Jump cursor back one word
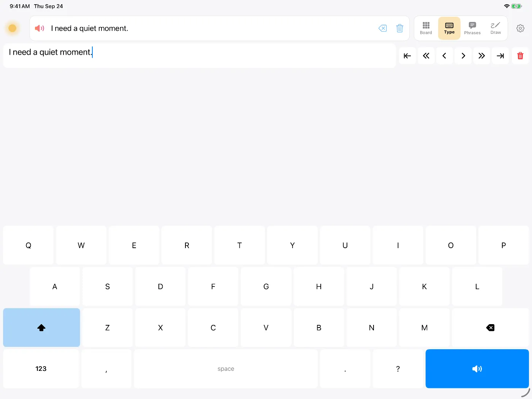This screenshot has width=532, height=399. [426, 56]
